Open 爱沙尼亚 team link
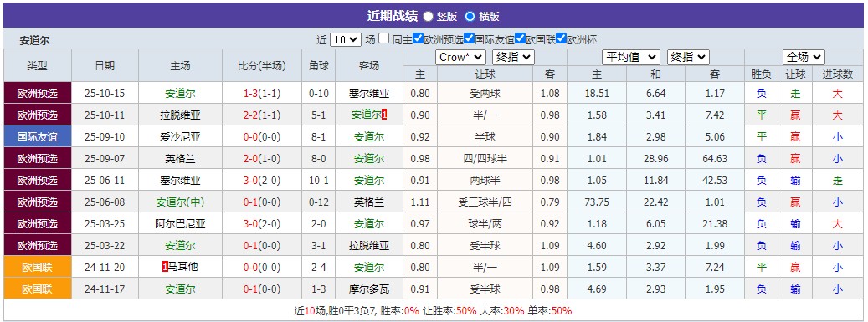 click(180, 136)
